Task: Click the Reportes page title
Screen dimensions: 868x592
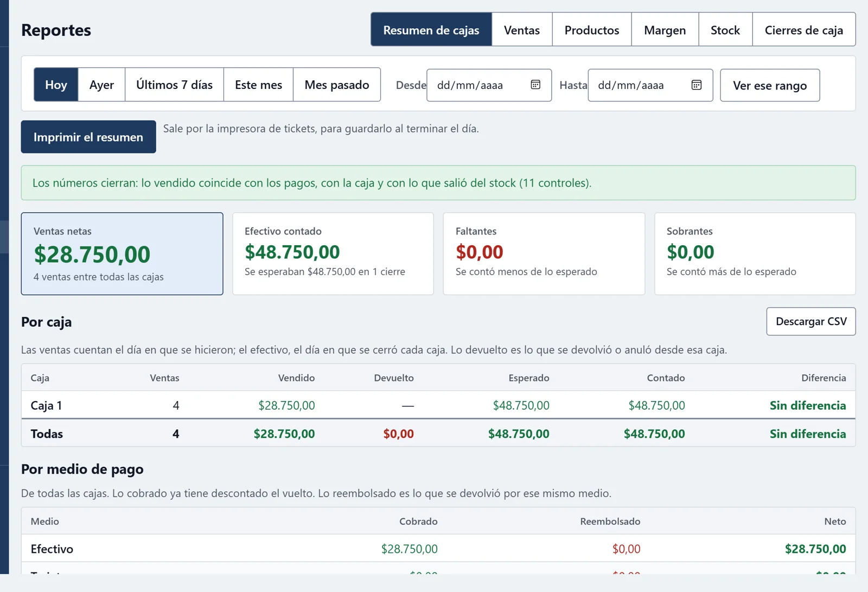Action: pyautogui.click(x=56, y=30)
